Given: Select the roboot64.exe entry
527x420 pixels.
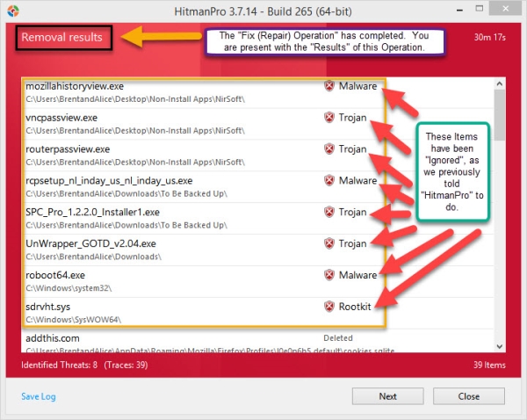Looking at the screenshot, I should click(257, 281).
